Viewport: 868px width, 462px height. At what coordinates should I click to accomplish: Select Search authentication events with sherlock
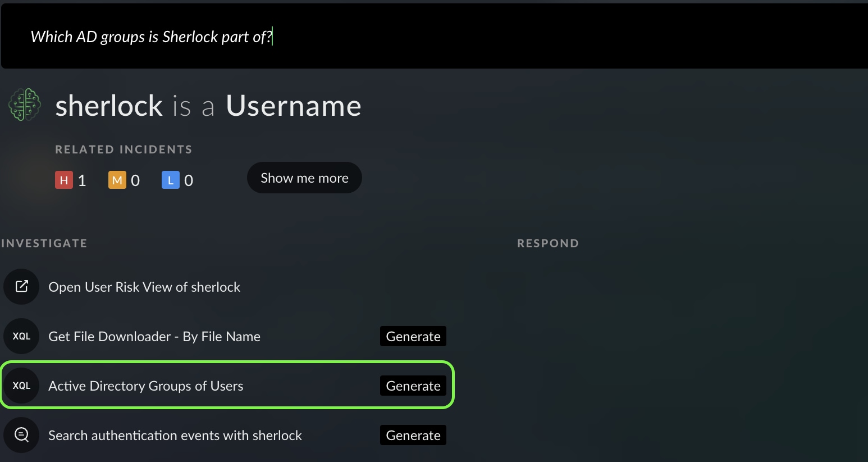[175, 436]
